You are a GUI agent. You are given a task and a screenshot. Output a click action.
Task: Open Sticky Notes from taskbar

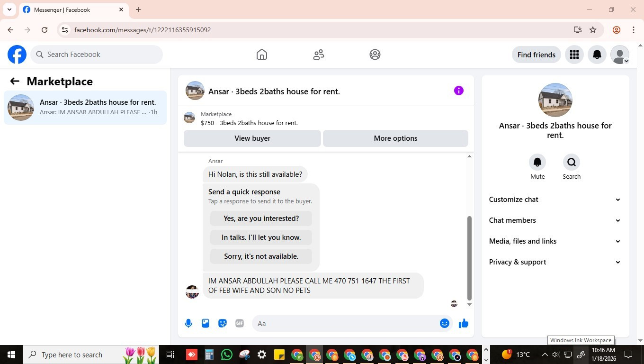pyautogui.click(x=279, y=355)
